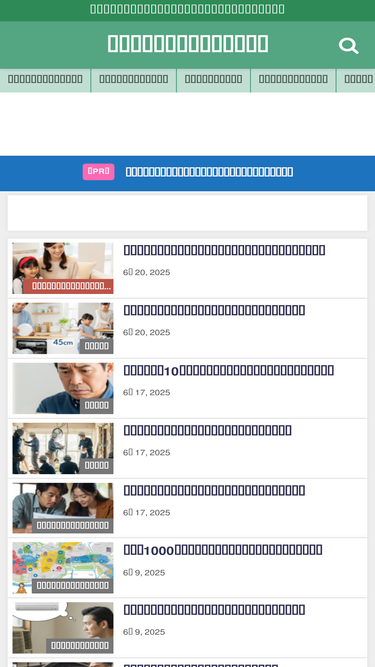Open the colorful map article thumbnail

(63, 567)
